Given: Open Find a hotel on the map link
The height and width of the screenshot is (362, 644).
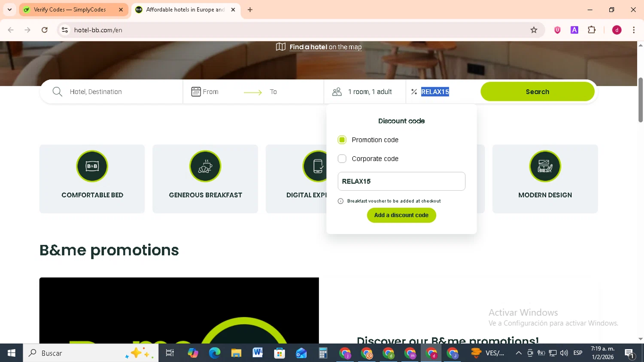Looking at the screenshot, I should (x=325, y=47).
